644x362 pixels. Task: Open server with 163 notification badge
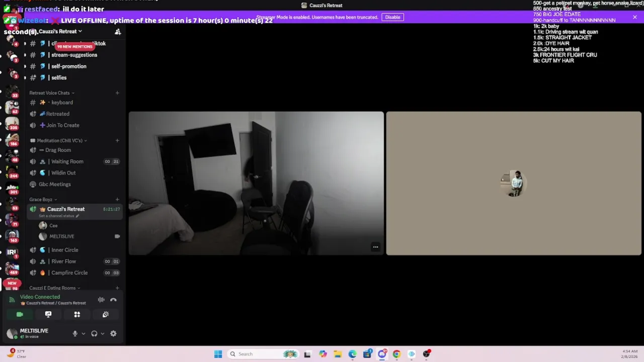pos(12,235)
